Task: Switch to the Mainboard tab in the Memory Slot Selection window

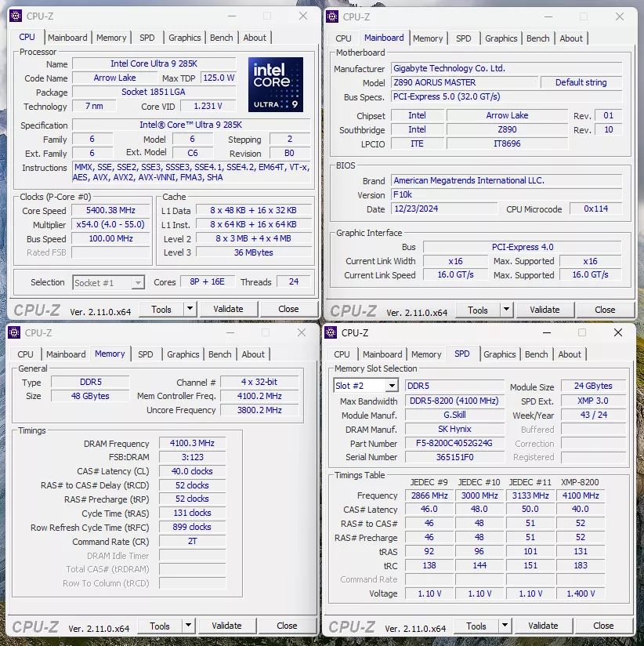Action: (x=382, y=354)
